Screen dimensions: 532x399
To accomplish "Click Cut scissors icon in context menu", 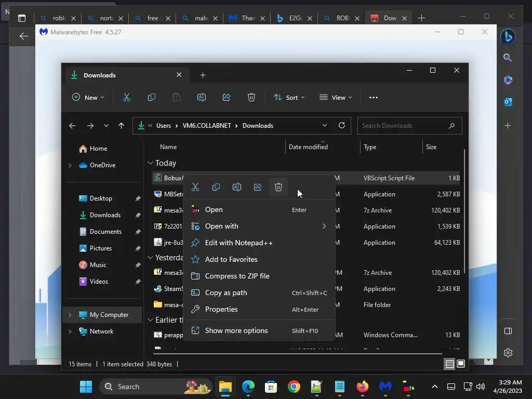I will coord(195,187).
